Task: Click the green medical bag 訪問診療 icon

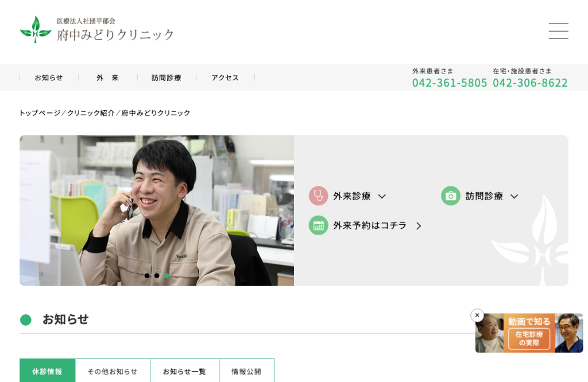Action: [x=451, y=196]
